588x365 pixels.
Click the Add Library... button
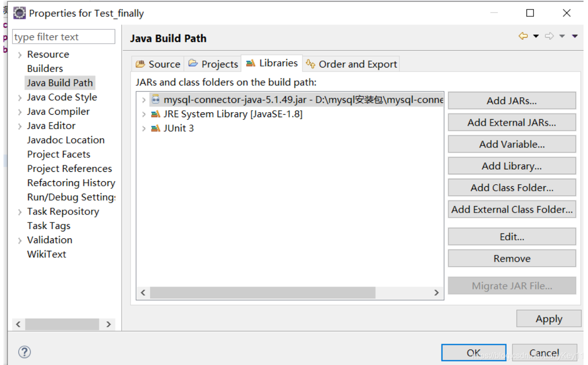click(512, 166)
